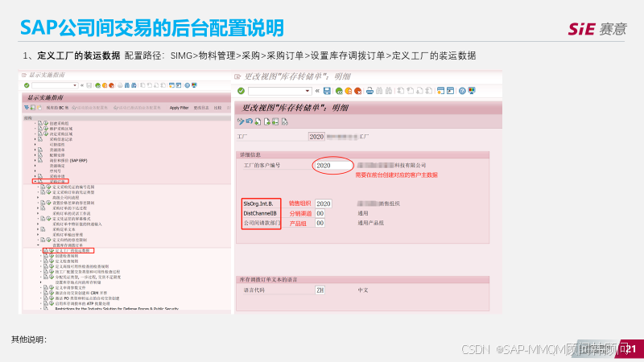Image resolution: width=644 pixels, height=362 pixels.
Task: Click the Next Entry icon in 库存转储单 application toolbar
Action: [267, 121]
